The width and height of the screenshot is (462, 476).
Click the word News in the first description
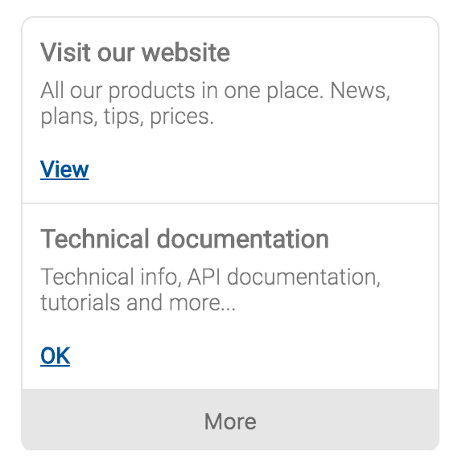360,91
